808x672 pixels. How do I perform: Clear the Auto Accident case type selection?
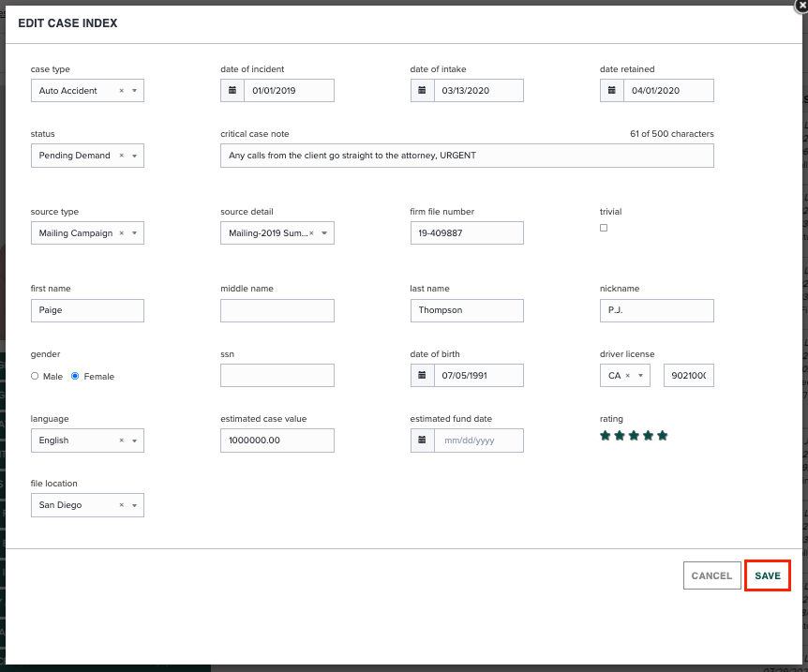(121, 90)
